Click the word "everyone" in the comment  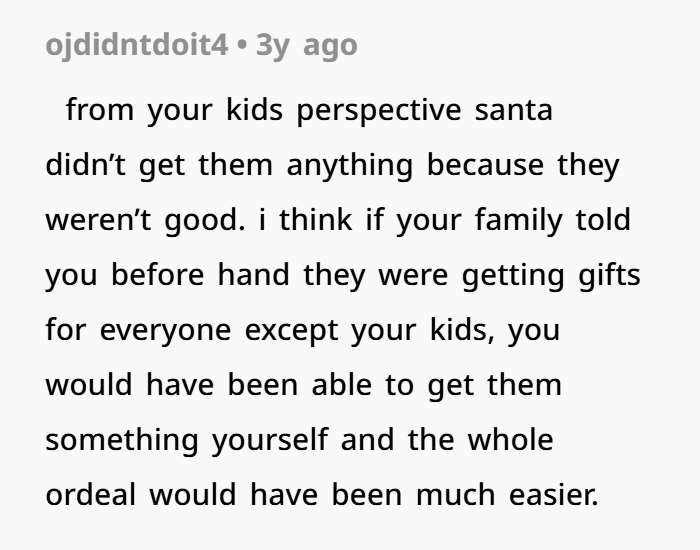click(163, 330)
